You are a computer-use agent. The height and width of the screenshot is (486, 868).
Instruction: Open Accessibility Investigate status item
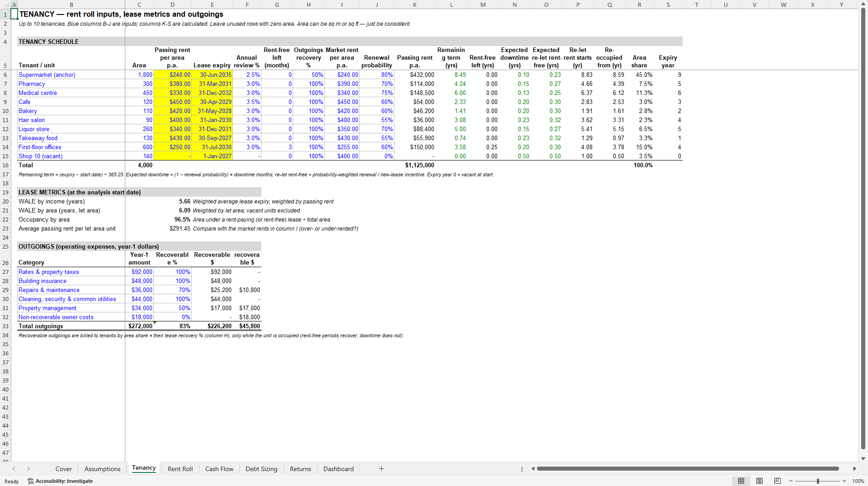coord(60,481)
